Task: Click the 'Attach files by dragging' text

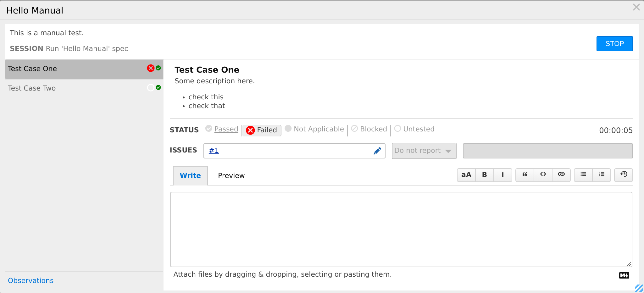Action: (282, 274)
